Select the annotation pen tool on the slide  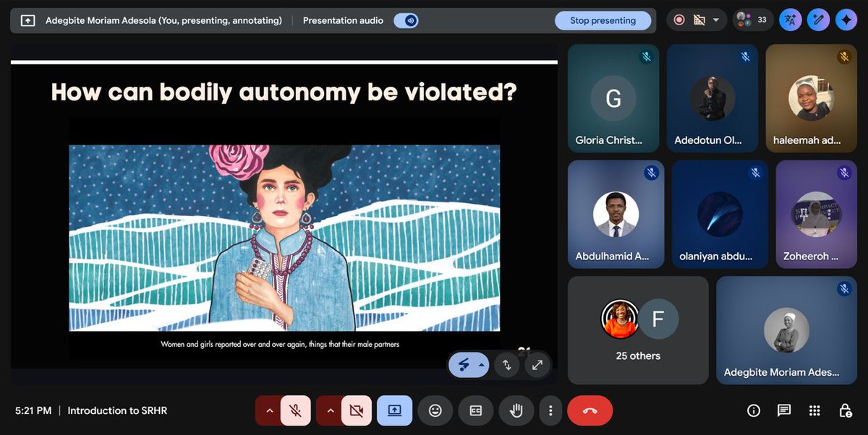(x=463, y=365)
